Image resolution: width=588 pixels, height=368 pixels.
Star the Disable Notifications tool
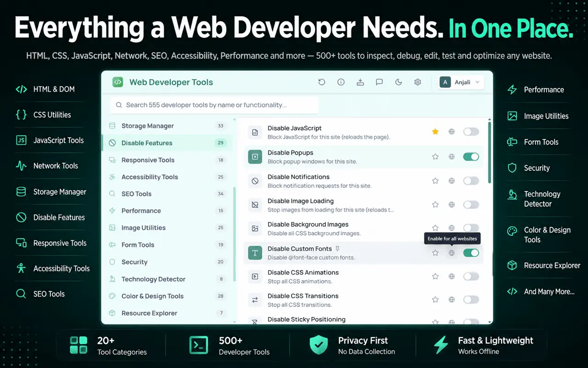tap(435, 181)
